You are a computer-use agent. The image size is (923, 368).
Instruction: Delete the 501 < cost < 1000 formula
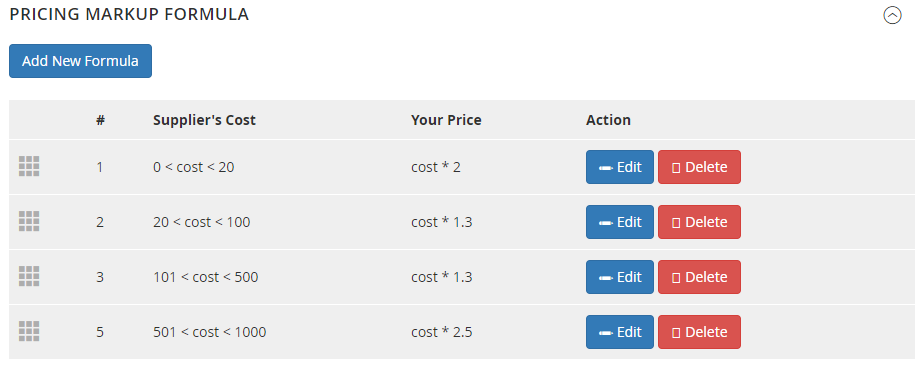click(699, 332)
